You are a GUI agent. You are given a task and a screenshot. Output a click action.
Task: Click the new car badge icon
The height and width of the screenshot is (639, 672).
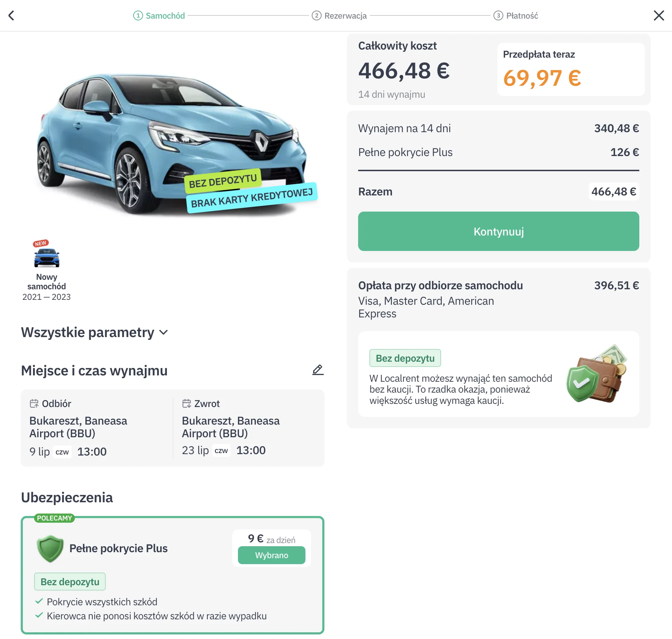click(x=46, y=254)
